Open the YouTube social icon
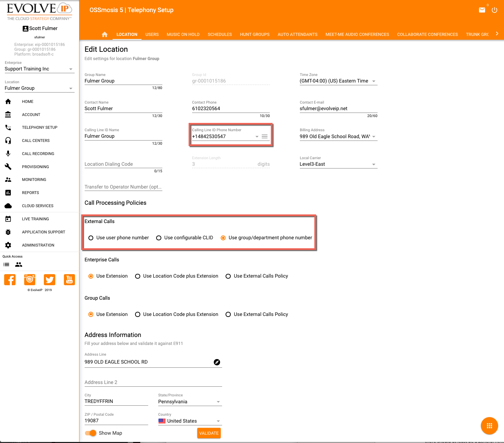Screen dimensions: 504x443 pyautogui.click(x=69, y=279)
